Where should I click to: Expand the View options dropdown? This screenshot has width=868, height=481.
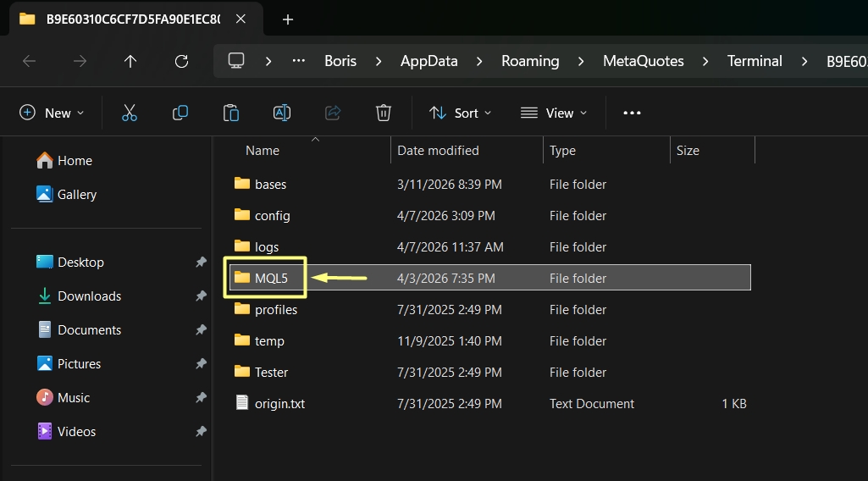(x=554, y=113)
